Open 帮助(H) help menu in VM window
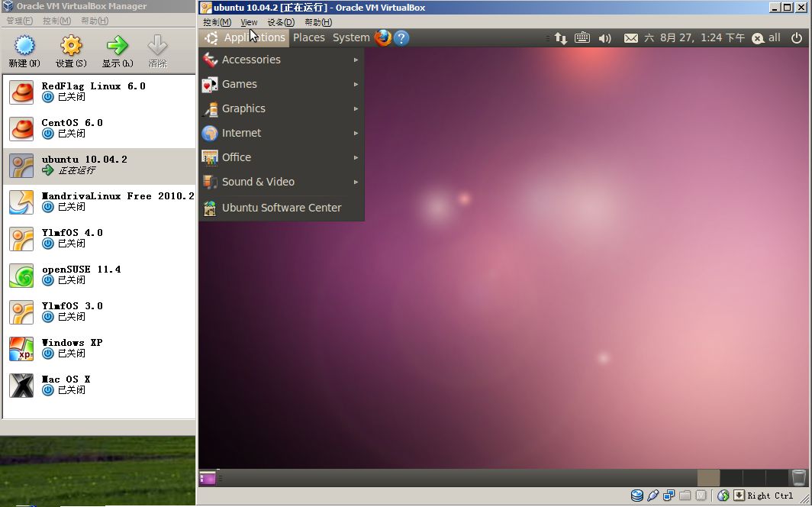The image size is (812, 507). point(318,22)
